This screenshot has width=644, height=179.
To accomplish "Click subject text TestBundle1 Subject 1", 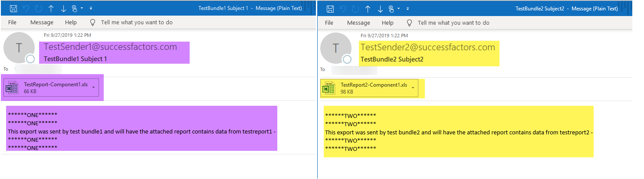I will tap(76, 59).
